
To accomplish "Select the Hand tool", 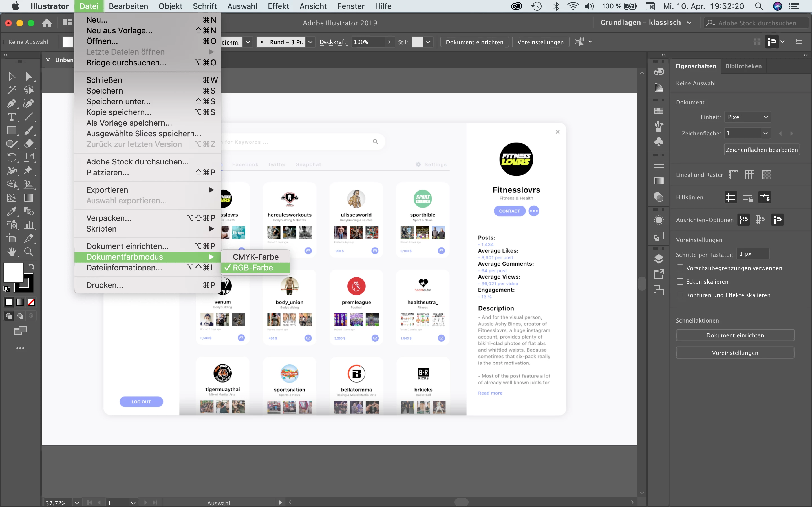I will [11, 252].
